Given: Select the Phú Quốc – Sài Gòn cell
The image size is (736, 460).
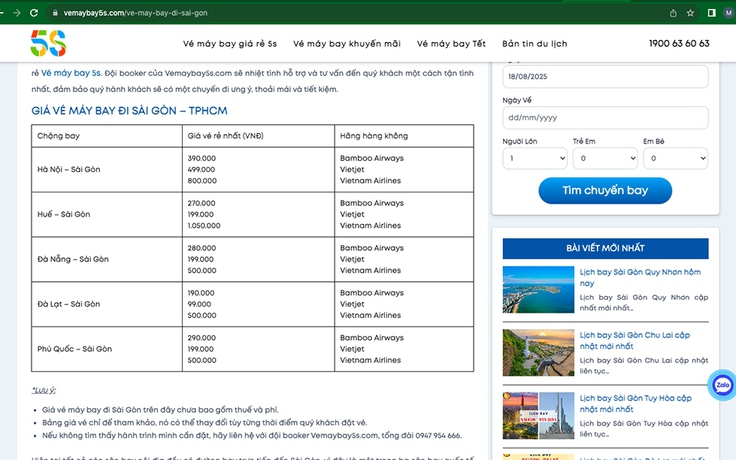Looking at the screenshot, I should click(x=107, y=349).
